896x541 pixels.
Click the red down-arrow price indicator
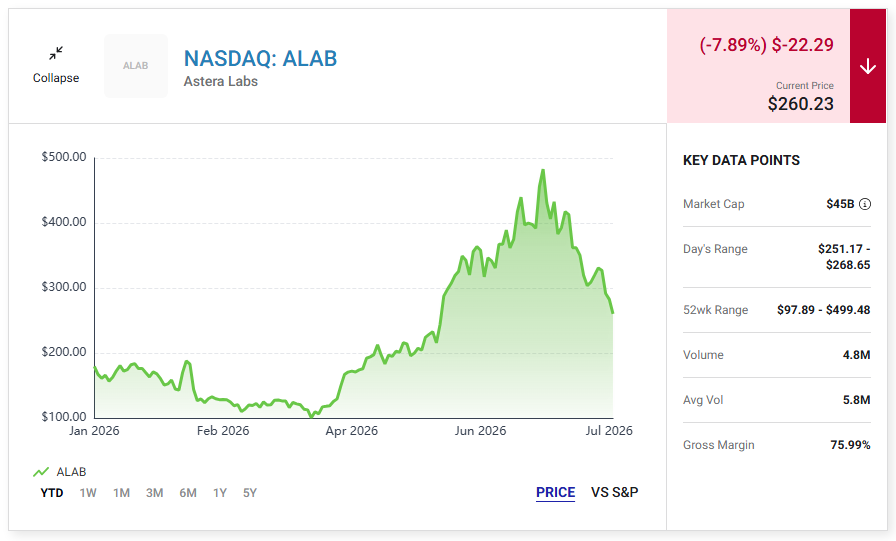[868, 66]
